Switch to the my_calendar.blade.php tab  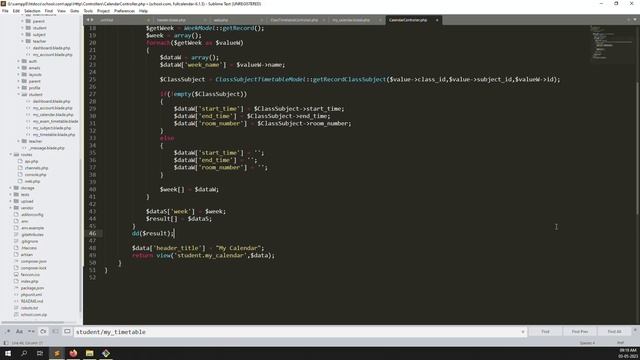351,20
